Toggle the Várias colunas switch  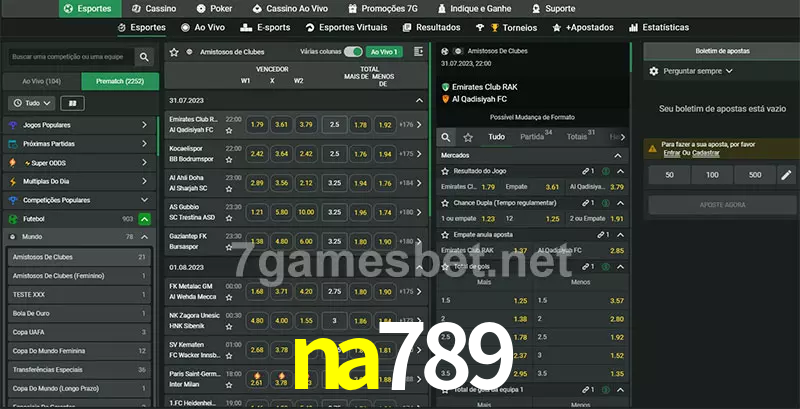coord(353,51)
